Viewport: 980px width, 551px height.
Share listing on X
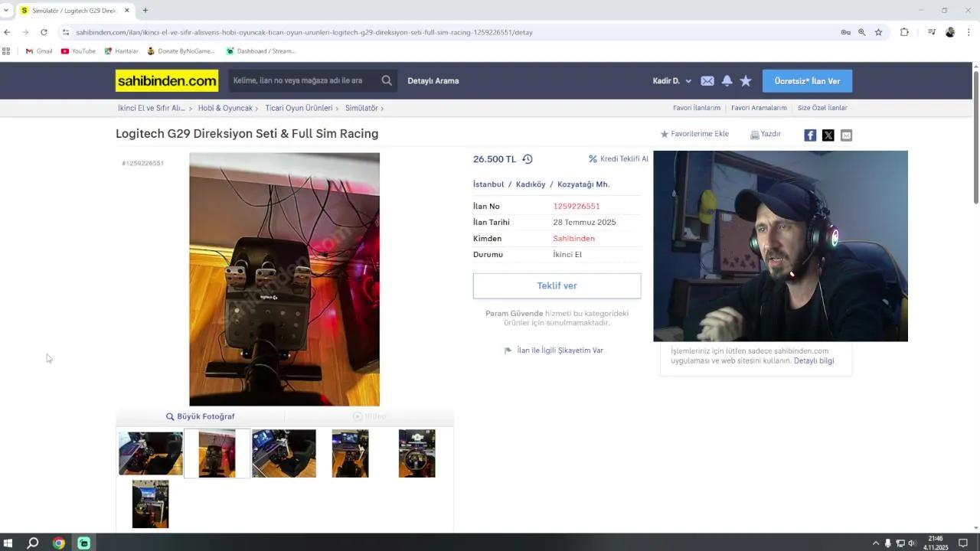(828, 135)
